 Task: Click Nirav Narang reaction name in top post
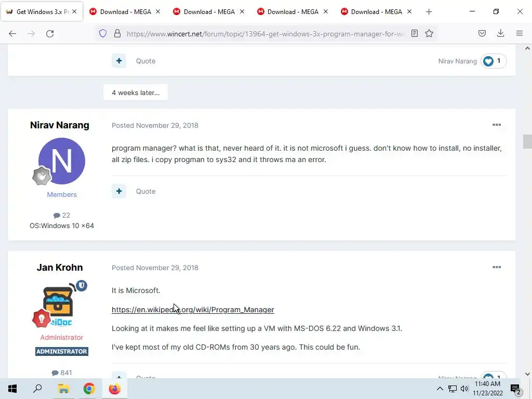(x=457, y=61)
